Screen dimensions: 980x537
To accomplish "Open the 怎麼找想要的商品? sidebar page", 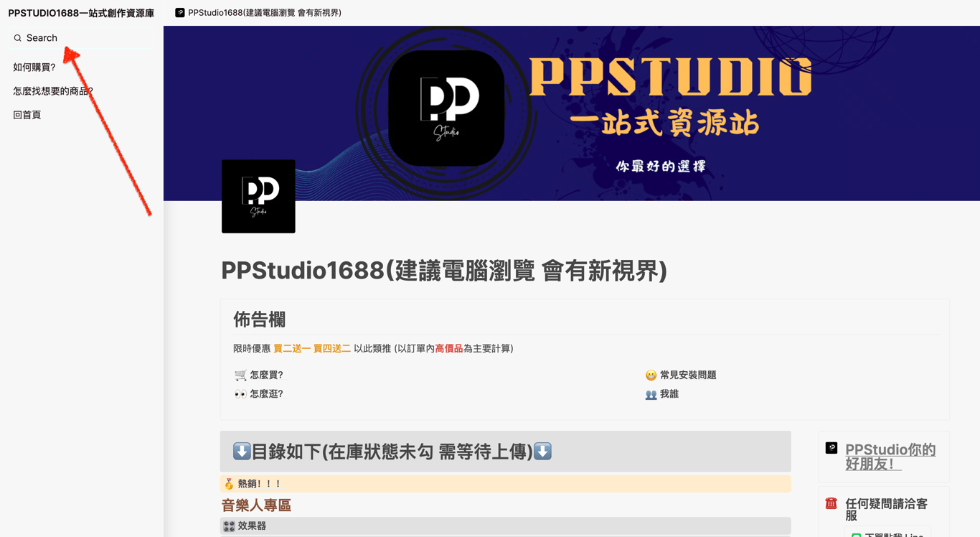I will point(53,91).
